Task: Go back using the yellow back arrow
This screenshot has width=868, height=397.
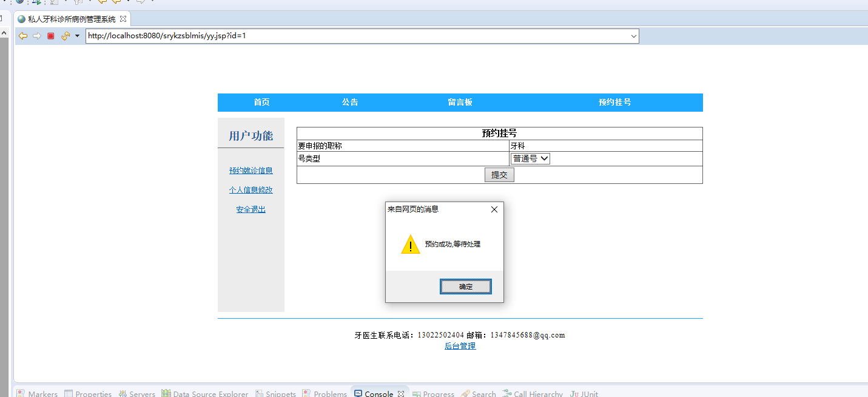Action: click(22, 36)
